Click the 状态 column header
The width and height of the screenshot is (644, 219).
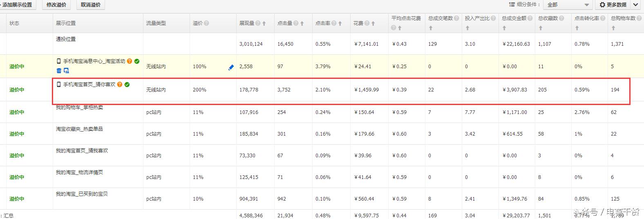pos(14,23)
